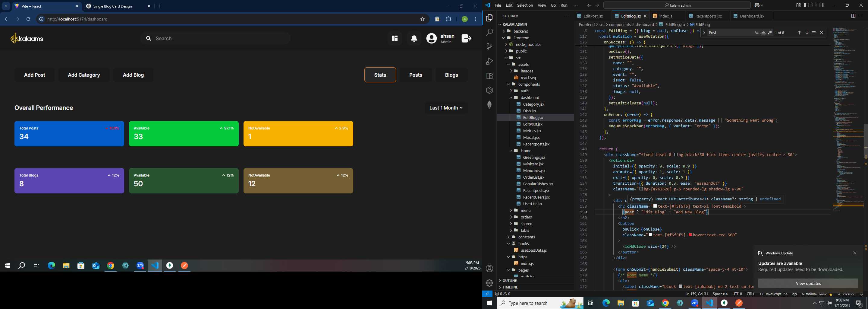The image size is (868, 309).
Task: Click the Chrome address bar URL
Action: (77, 19)
